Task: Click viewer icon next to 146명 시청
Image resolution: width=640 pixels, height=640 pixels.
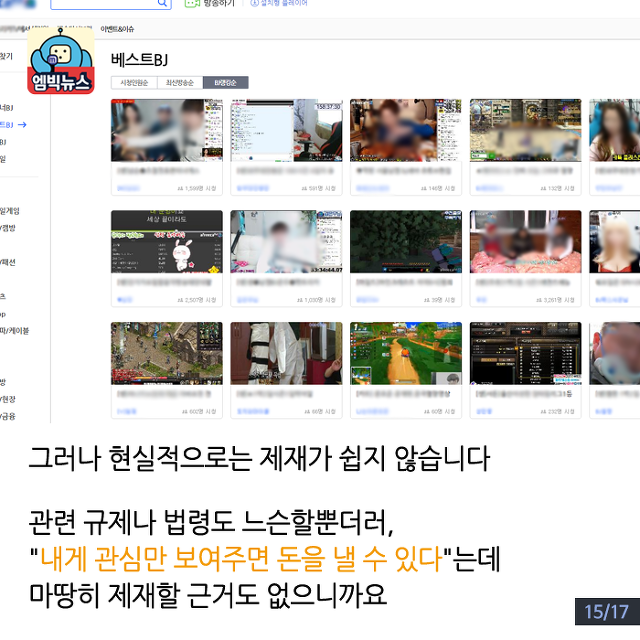Action: [x=424, y=189]
